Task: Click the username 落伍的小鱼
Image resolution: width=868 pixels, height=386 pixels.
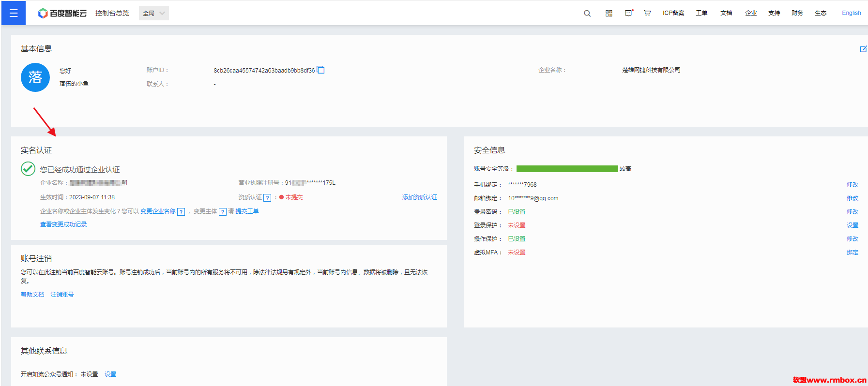Action: [74, 84]
